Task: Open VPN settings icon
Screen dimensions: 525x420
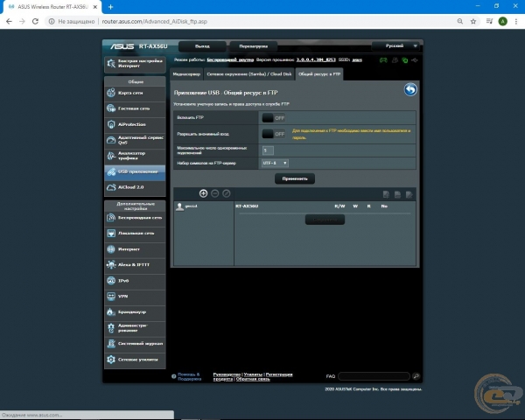Action: (111, 296)
